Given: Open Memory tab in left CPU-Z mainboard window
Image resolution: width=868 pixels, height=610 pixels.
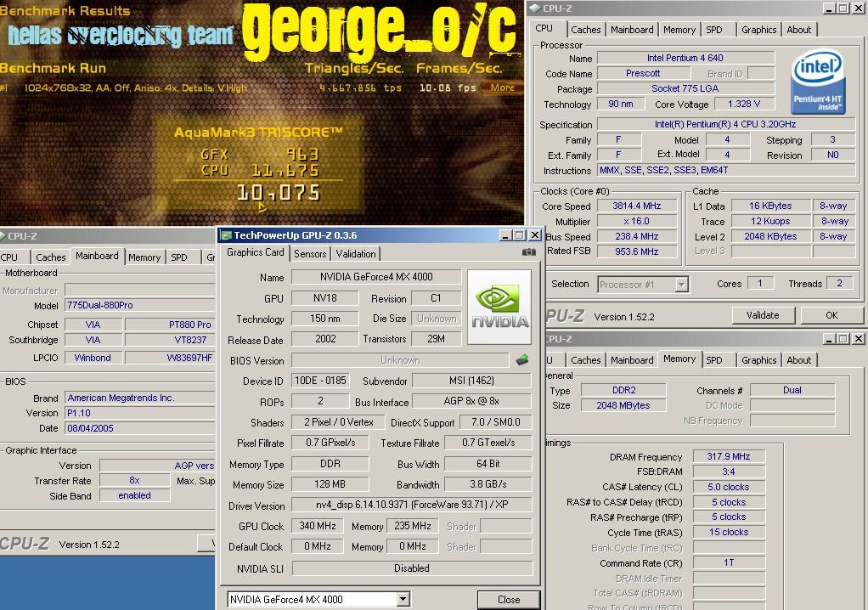Looking at the screenshot, I should (144, 257).
